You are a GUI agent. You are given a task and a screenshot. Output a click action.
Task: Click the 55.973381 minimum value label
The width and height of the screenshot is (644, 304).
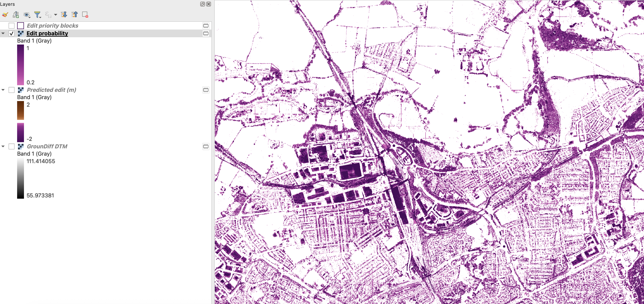click(40, 195)
